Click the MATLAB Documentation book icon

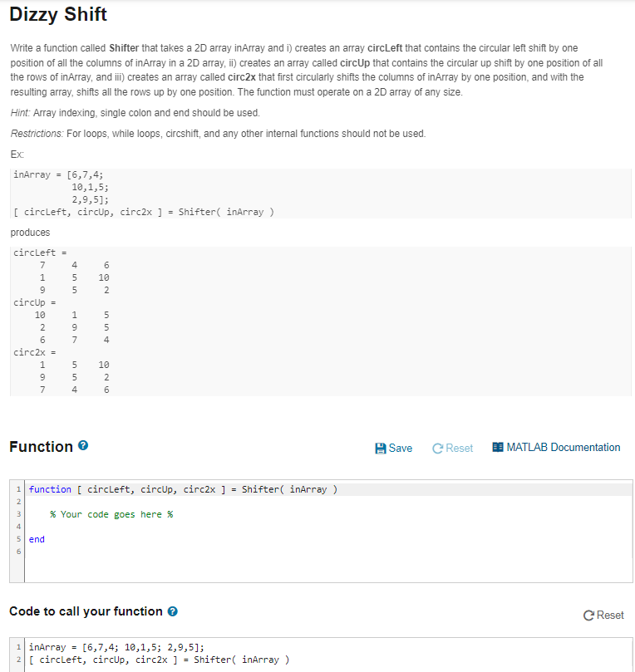(498, 448)
